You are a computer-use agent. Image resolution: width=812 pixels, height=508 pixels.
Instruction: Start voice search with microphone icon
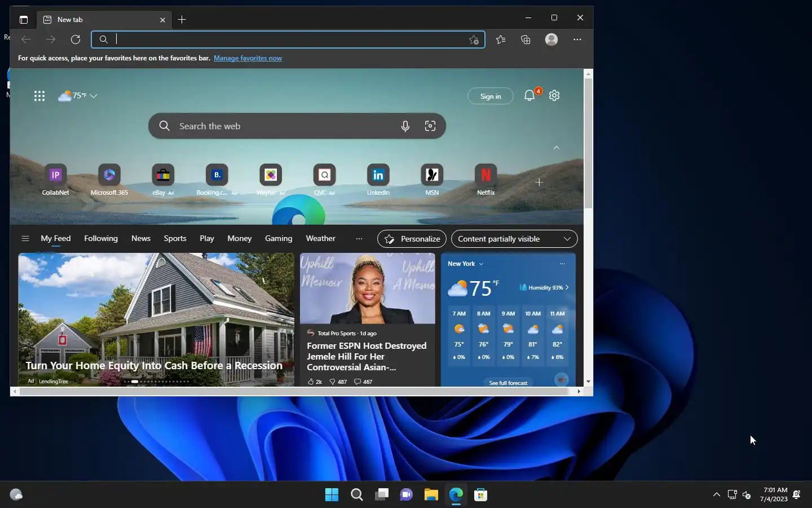pyautogui.click(x=405, y=126)
